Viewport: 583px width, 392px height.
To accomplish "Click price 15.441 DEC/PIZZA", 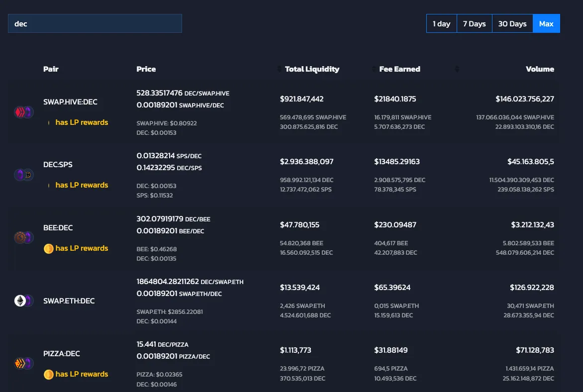I will tap(163, 344).
